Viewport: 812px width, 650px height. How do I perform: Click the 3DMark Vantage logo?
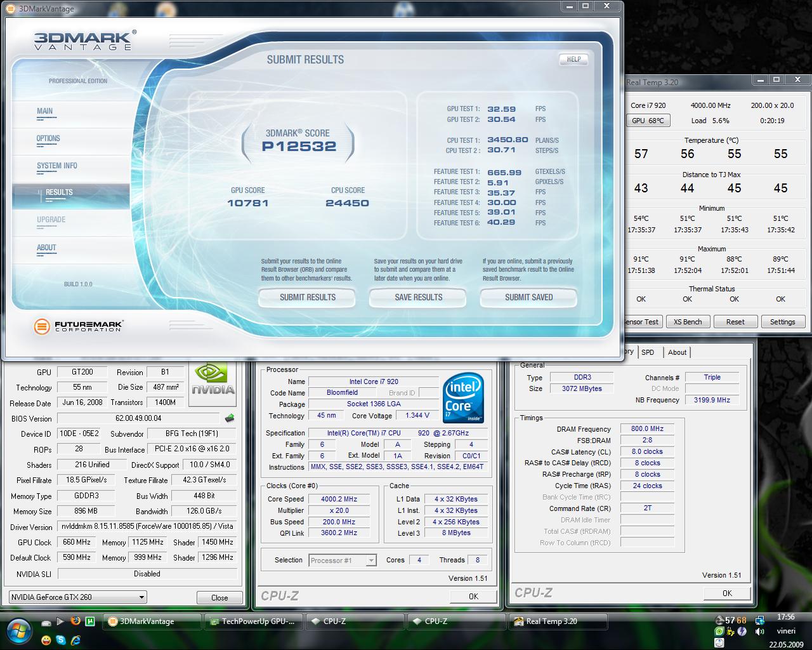coord(84,40)
